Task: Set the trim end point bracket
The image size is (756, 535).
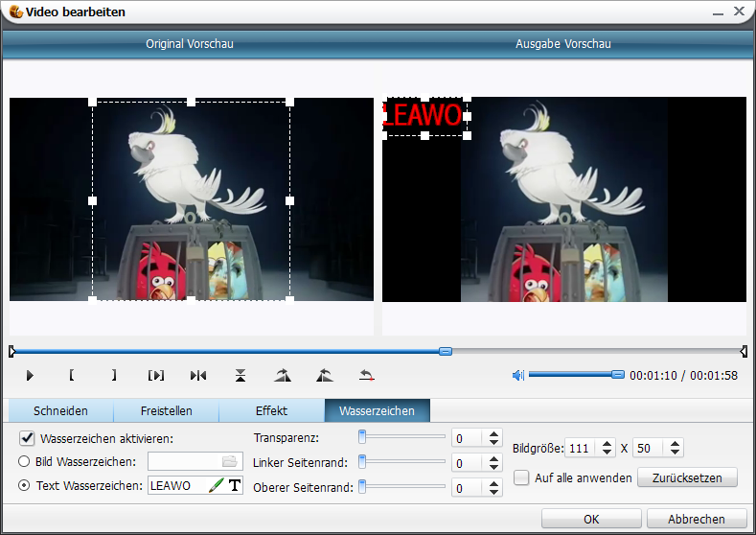Action: coord(113,376)
